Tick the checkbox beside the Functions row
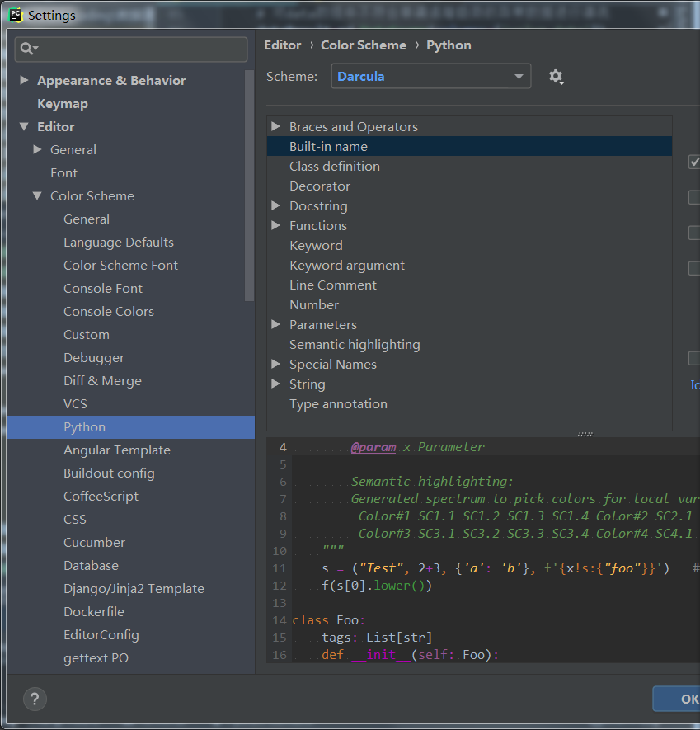The image size is (700, 730). pyautogui.click(x=694, y=233)
